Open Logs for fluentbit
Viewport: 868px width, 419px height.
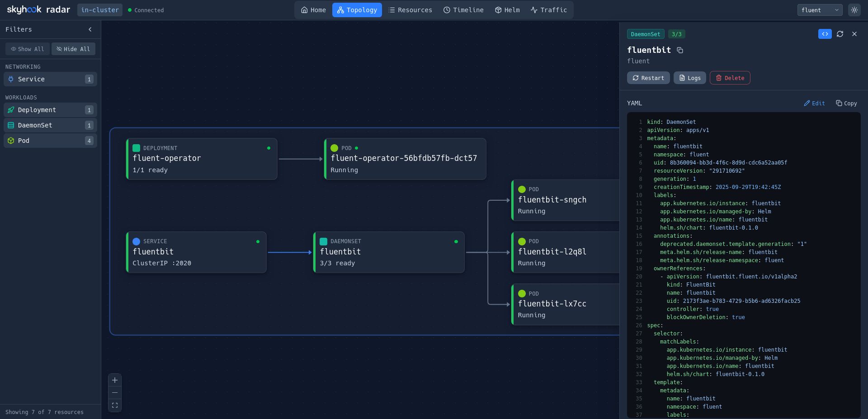(x=689, y=78)
